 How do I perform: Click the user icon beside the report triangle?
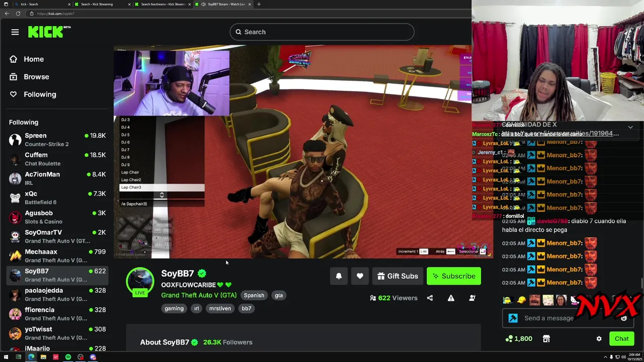point(472,298)
